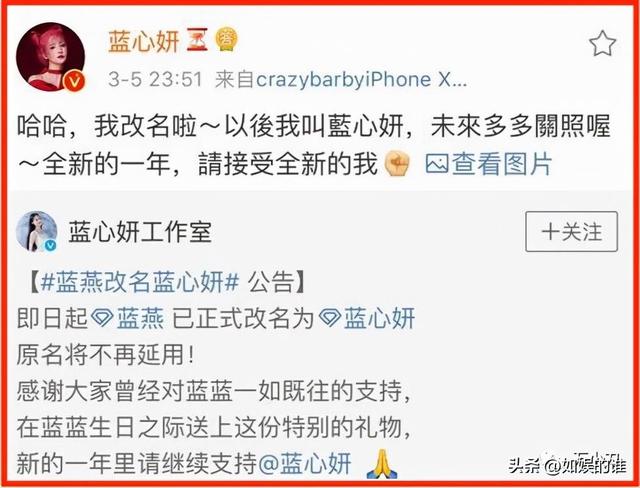Open the 蓝心妍 super topic after 改名为

click(367, 318)
